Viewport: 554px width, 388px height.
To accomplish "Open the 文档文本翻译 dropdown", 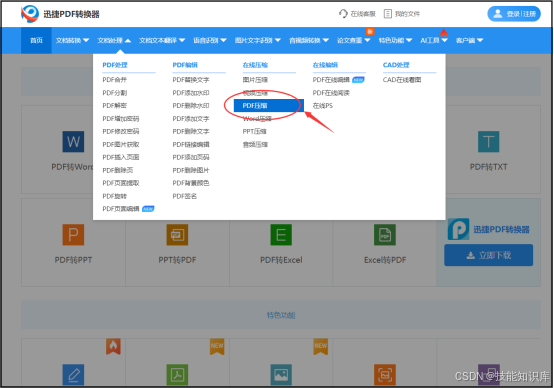I will click(x=162, y=40).
